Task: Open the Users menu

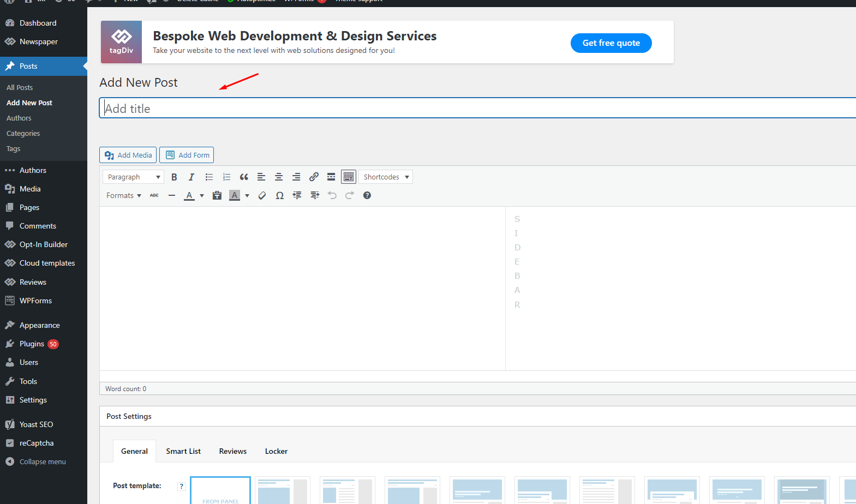Action: point(44,362)
